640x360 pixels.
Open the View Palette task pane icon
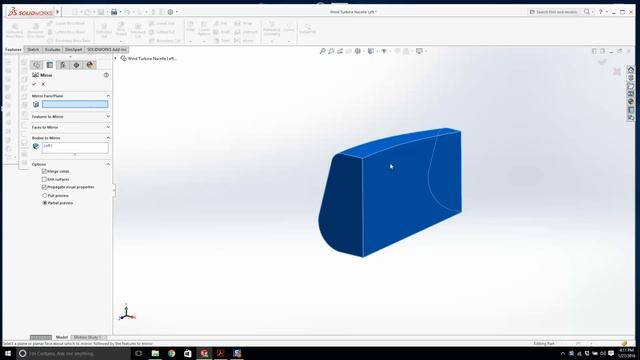click(x=631, y=93)
